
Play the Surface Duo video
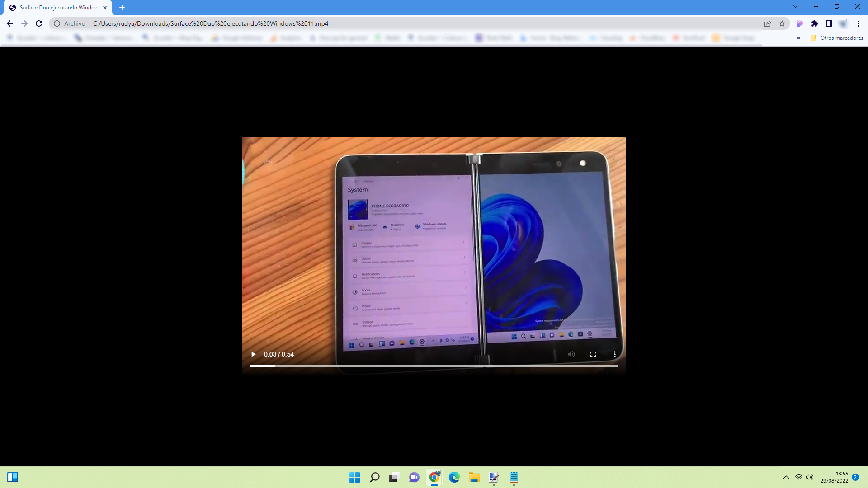pos(253,354)
